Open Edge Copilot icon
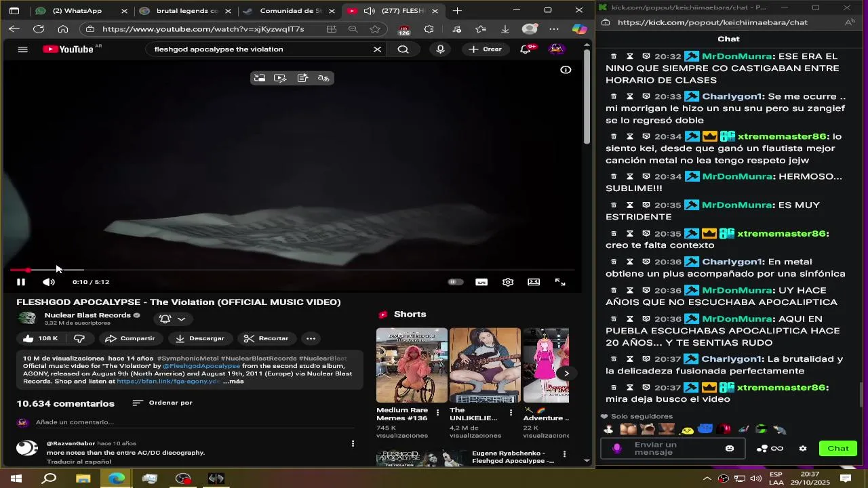 pyautogui.click(x=580, y=29)
